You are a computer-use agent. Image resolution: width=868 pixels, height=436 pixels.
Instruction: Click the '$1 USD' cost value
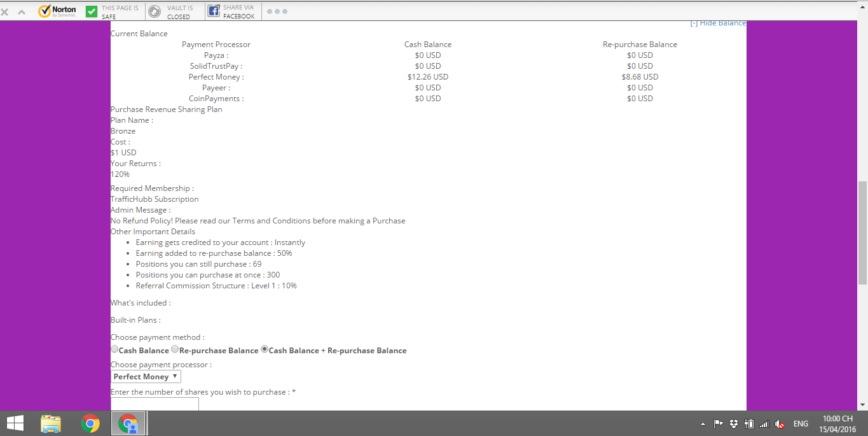click(123, 153)
